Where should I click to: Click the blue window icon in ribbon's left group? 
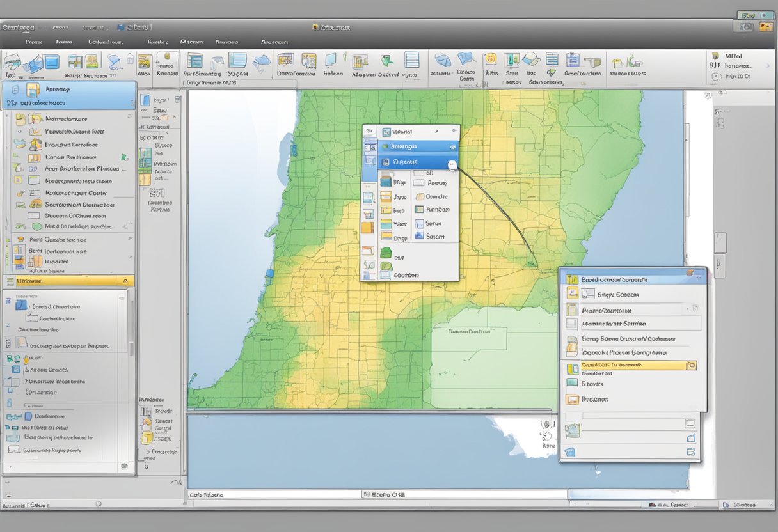[x=52, y=62]
